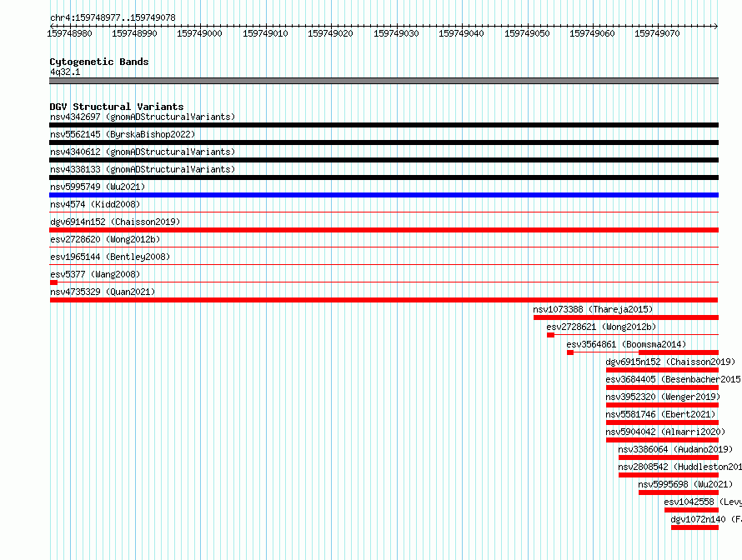
Task: Click dgv1072n140 variant label
Action: pyautogui.click(x=706, y=519)
